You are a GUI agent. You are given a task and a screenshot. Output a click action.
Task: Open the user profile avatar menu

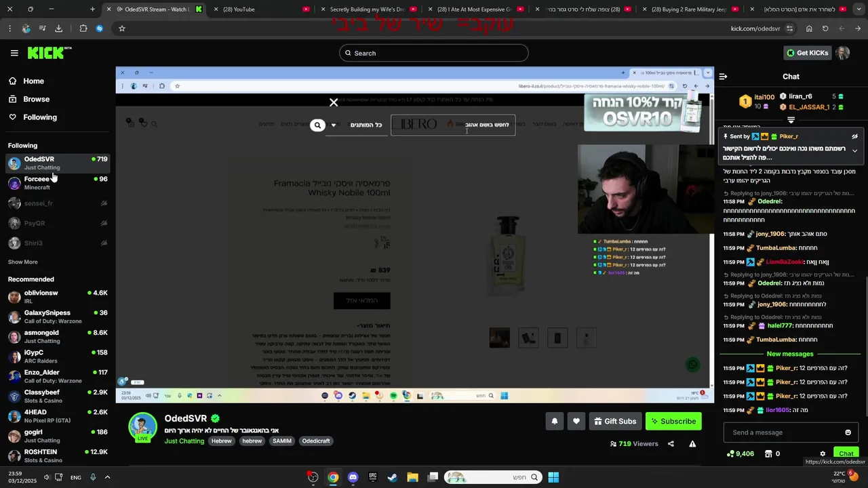point(843,53)
